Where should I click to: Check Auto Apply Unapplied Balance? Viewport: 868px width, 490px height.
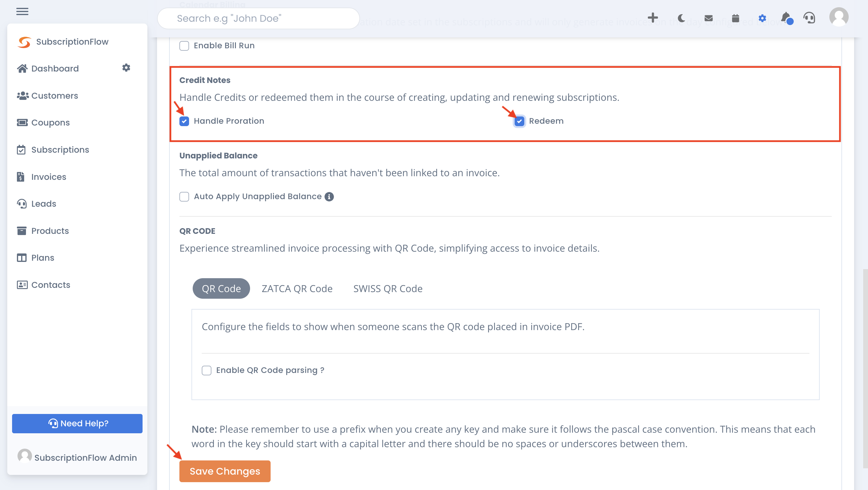184,196
